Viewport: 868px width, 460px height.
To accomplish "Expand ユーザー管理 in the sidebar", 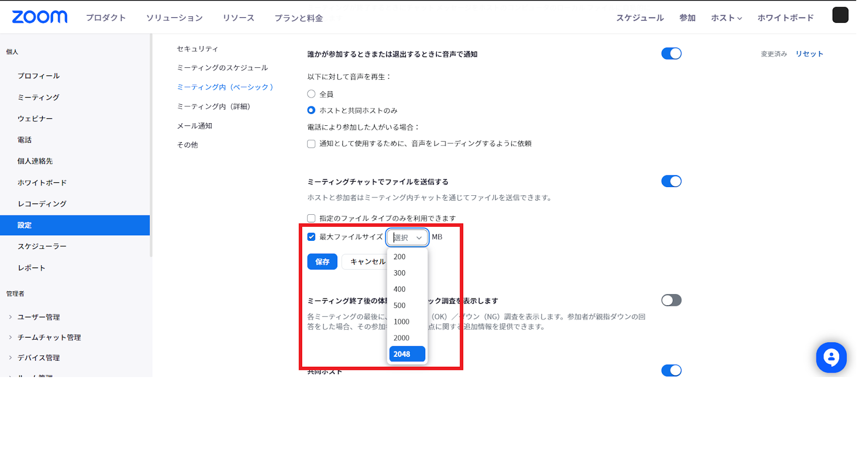I will [38, 317].
